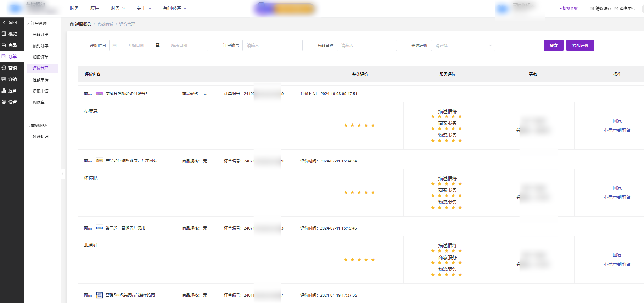
Task: Click 回复 for the 棒棒哒 review
Action: pos(617,188)
